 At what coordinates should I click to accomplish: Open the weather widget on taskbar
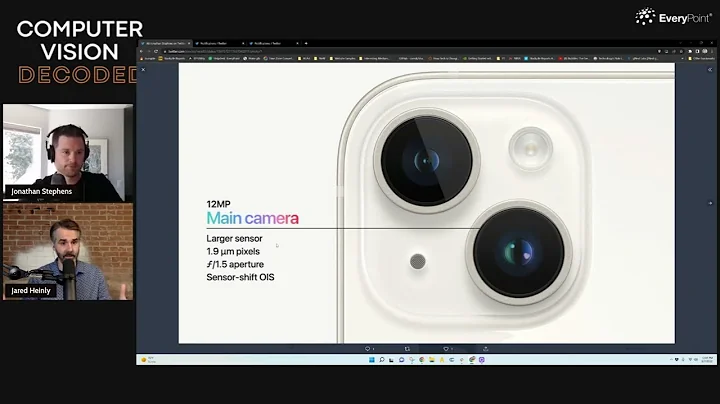coord(148,360)
